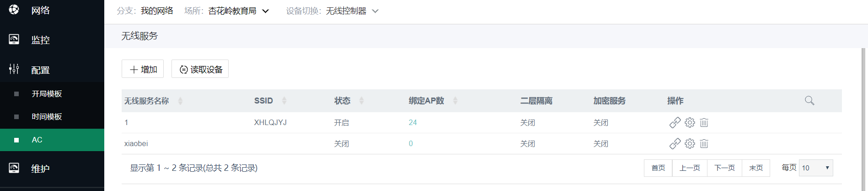Image resolution: width=868 pixels, height=191 pixels.
Task: Expand the 场所 杏花岭教育局 dropdown
Action: click(265, 11)
